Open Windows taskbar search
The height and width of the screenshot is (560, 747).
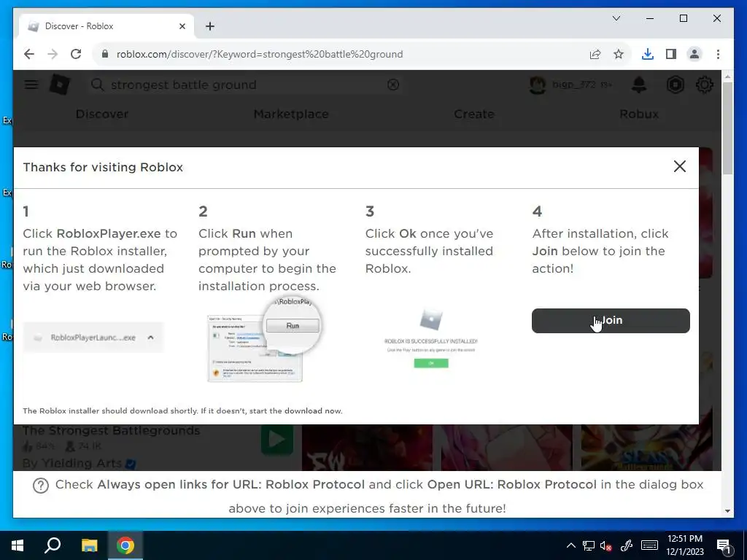53,545
